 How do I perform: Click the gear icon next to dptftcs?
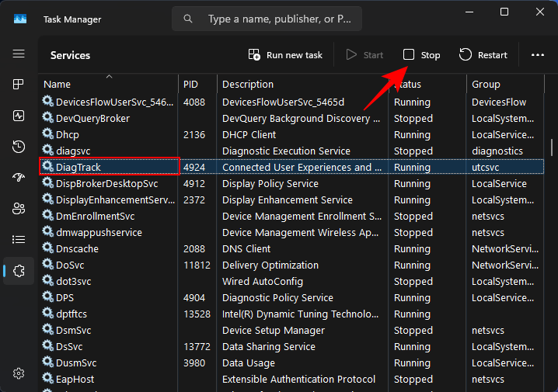(x=47, y=313)
